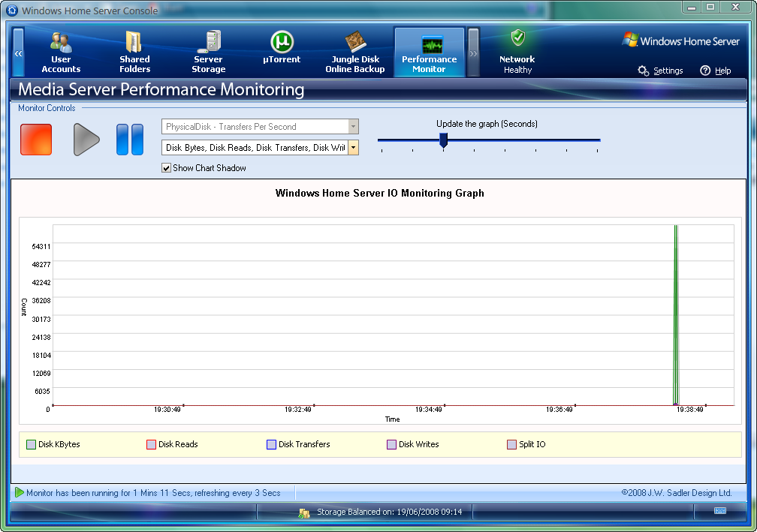Minimize the Windows Home Server Console window
The image size is (757, 532).
(x=692, y=8)
